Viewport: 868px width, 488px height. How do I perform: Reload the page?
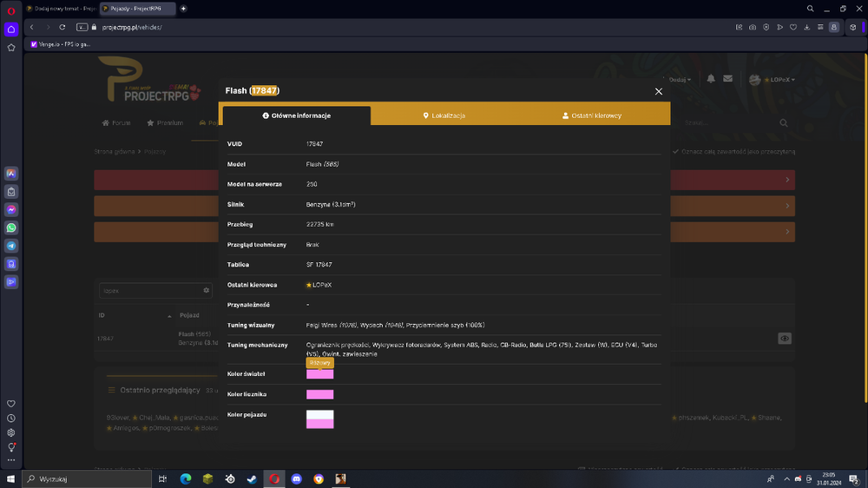[62, 27]
